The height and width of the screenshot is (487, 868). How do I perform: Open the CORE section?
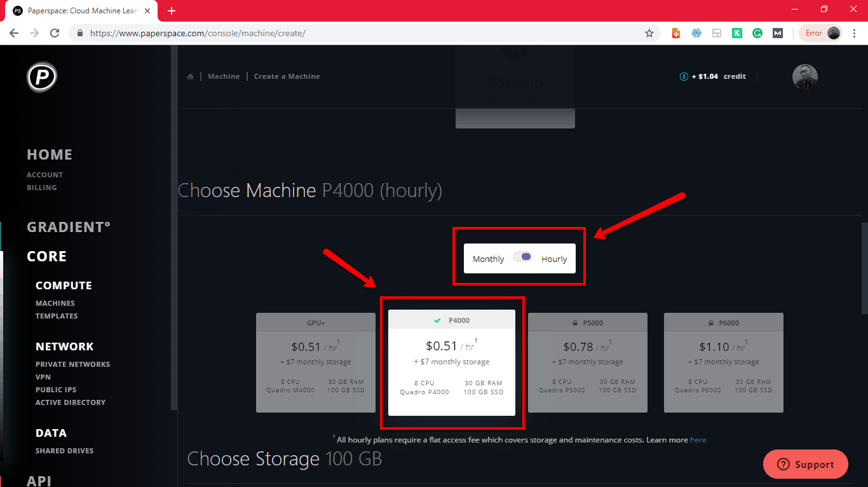coord(46,256)
